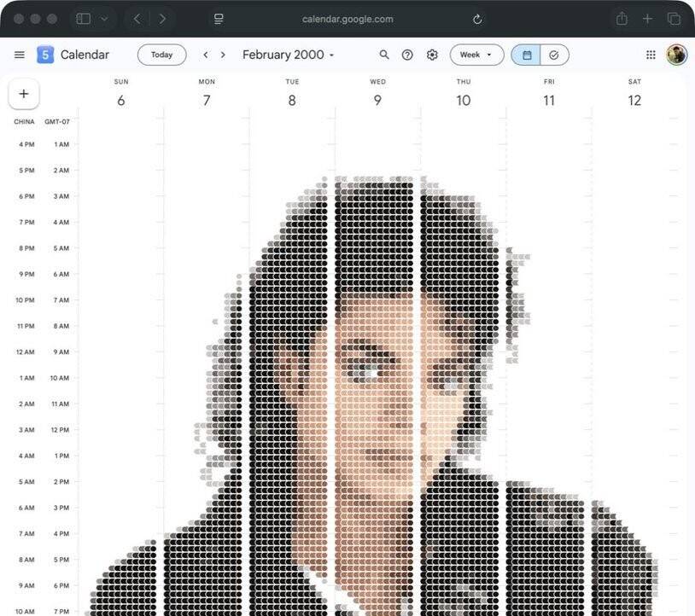Go forward in Safari
The image size is (695, 616).
162,19
